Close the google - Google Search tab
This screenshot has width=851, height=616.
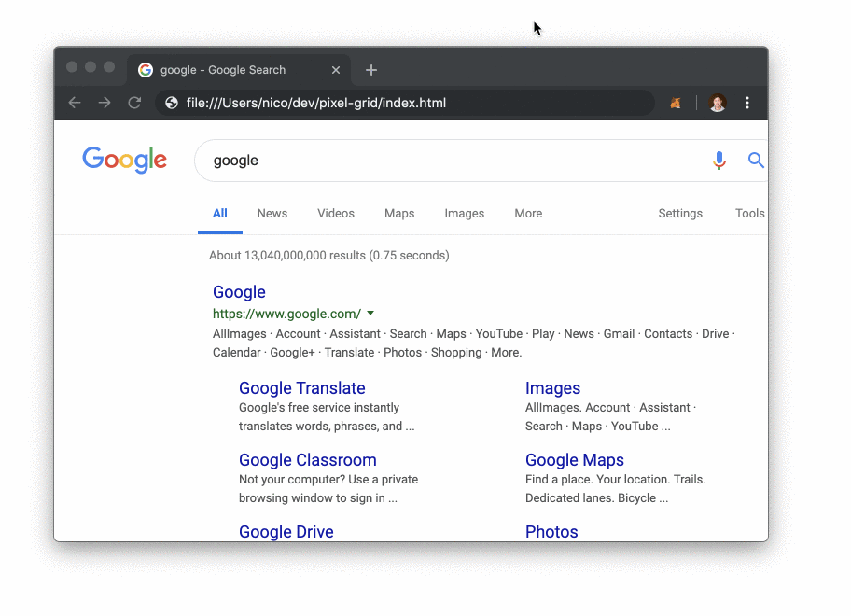pos(336,70)
